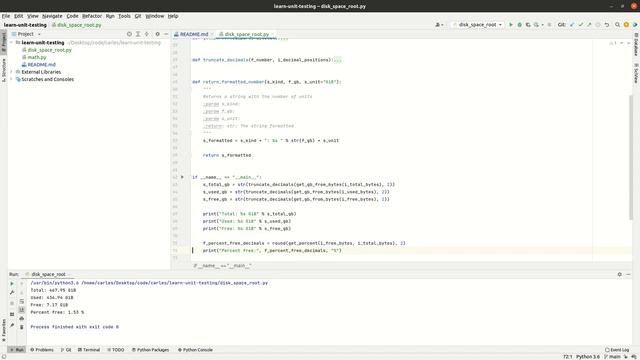Click wrench icon in Run panel
640x360 pixels.
[x=12, y=293]
